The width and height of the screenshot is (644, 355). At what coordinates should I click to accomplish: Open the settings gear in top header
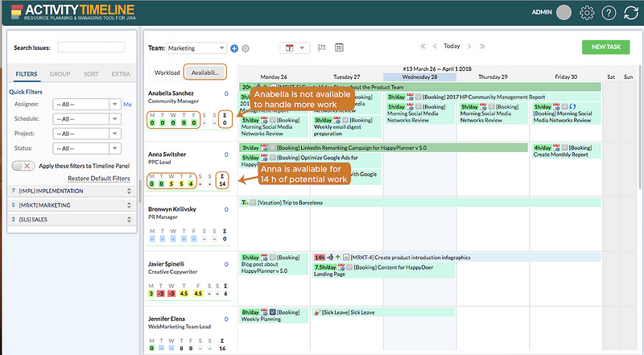pos(587,13)
